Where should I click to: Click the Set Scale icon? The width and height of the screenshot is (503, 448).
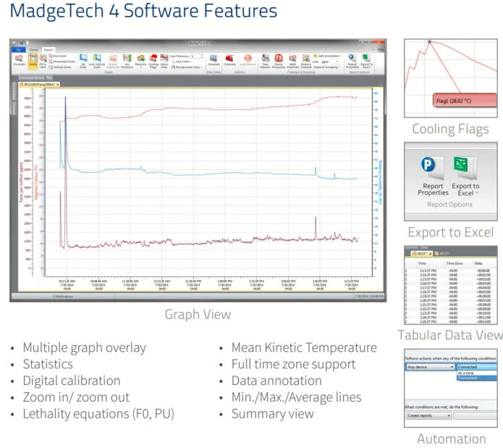pos(83,59)
